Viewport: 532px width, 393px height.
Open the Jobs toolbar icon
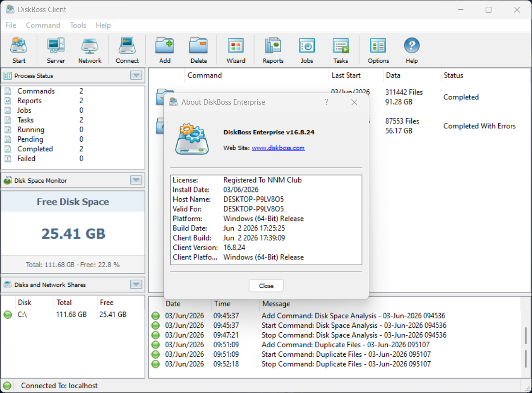307,46
